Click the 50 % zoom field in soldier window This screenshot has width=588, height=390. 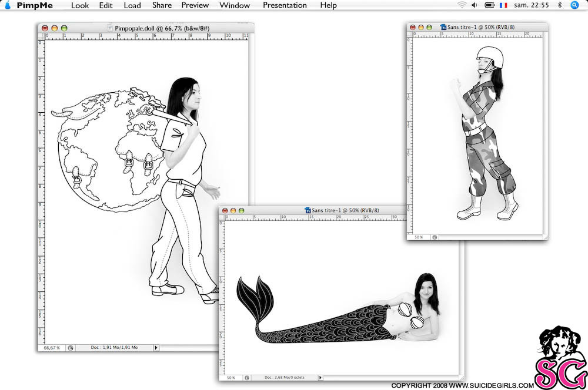coord(419,237)
